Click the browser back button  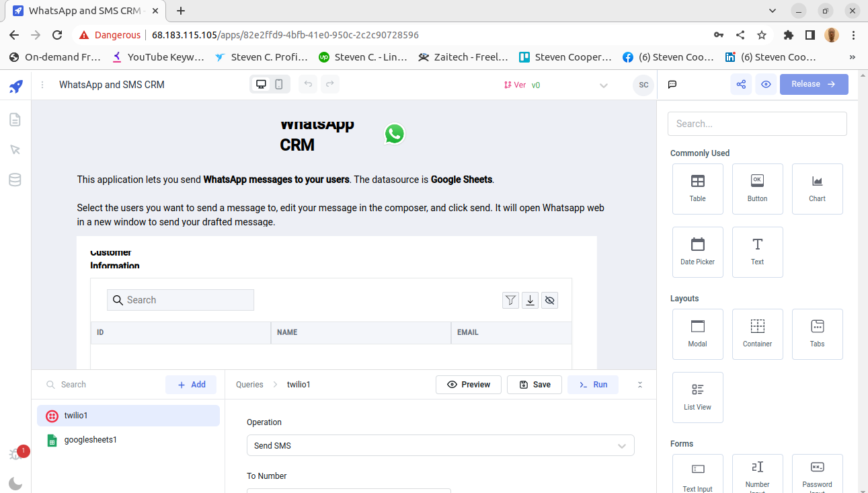14,35
